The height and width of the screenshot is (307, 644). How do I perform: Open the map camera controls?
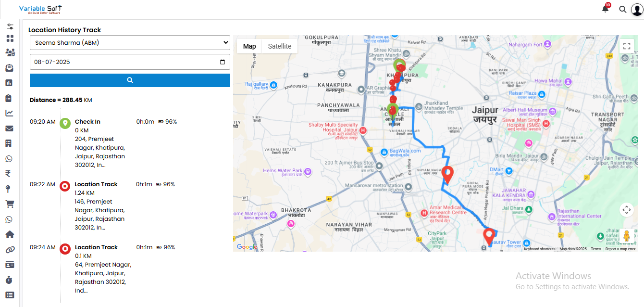coord(626,210)
